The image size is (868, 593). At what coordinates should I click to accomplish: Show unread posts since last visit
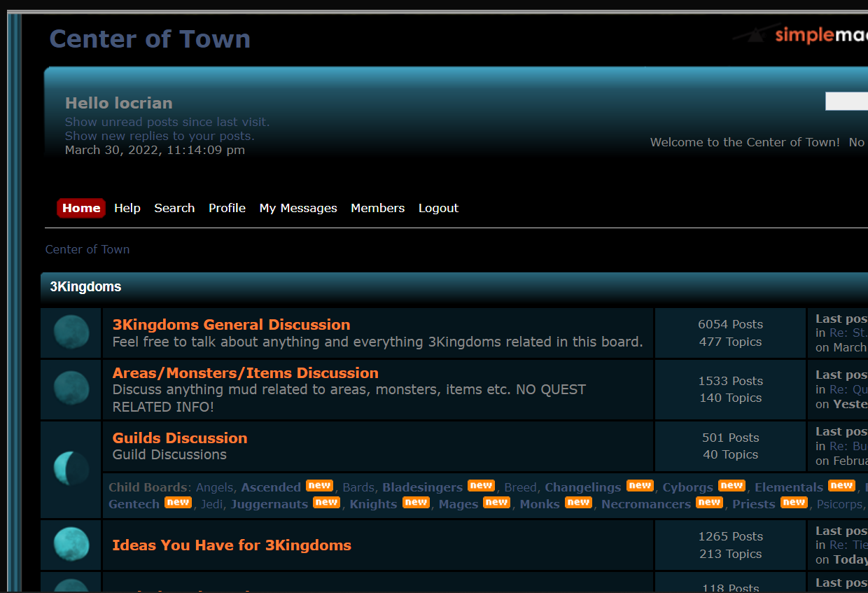coord(167,122)
